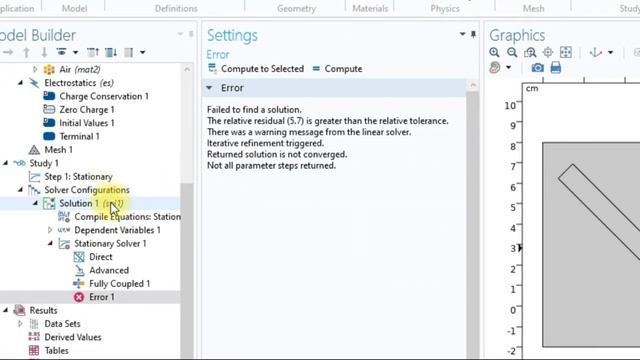Click the Model ribbon tab
The image size is (640, 360).
tap(74, 8)
